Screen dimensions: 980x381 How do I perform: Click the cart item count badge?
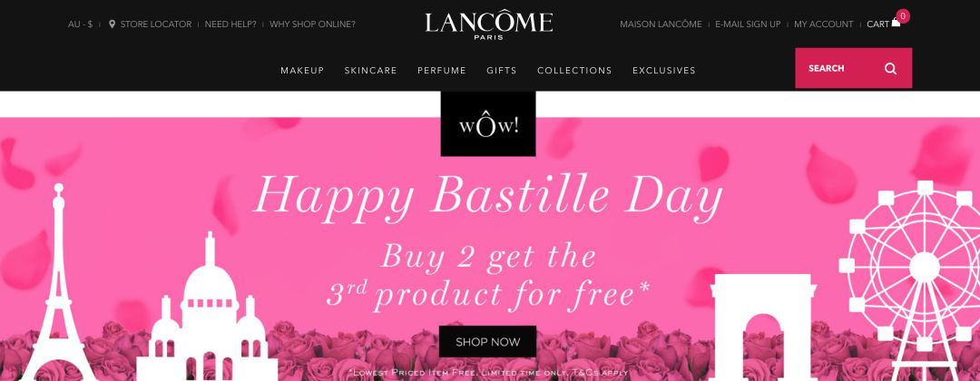[x=903, y=16]
